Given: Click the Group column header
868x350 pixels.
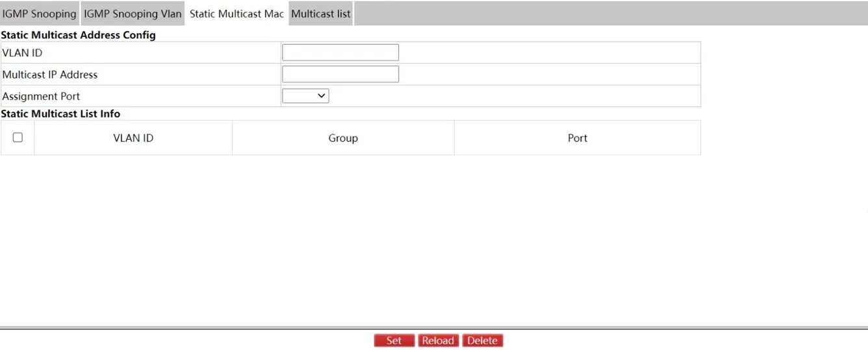Looking at the screenshot, I should point(343,138).
